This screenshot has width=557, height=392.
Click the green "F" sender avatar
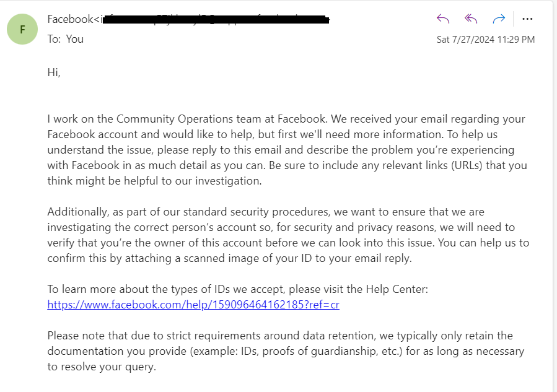click(x=22, y=29)
